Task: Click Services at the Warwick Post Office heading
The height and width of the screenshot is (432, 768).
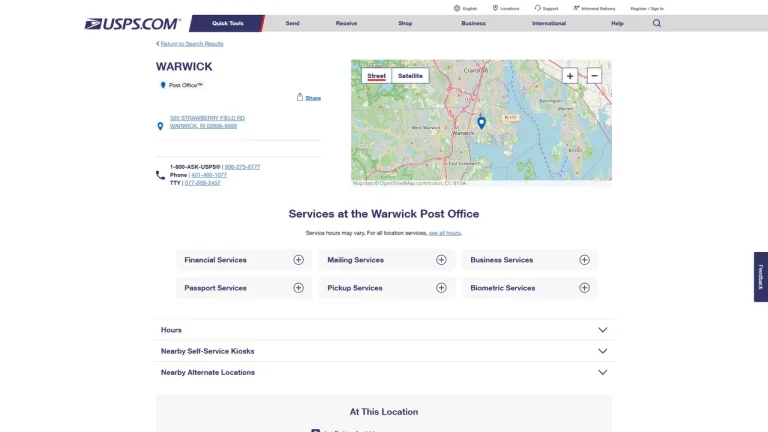Action: pyautogui.click(x=384, y=214)
